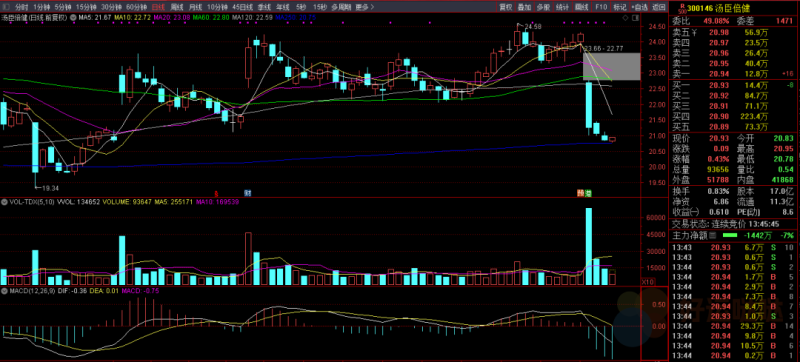Open the main chart MA indicator dropdown
This screenshot has height=362, width=800.
click(x=73, y=17)
